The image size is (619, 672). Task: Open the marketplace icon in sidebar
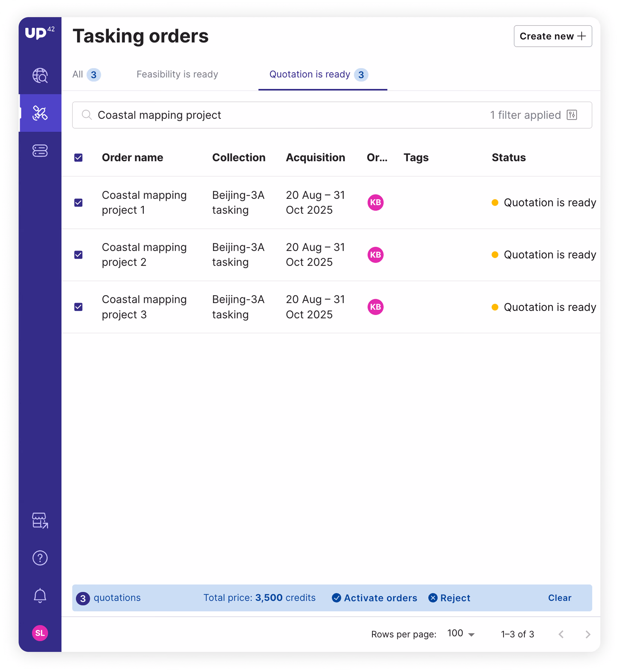(x=40, y=520)
